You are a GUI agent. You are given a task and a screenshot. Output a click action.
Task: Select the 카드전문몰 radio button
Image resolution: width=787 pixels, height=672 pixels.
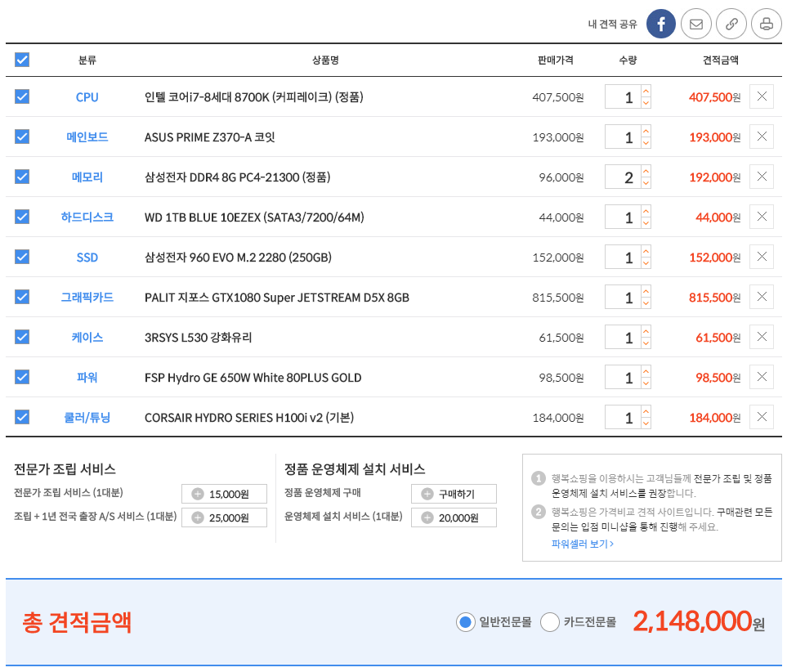point(550,622)
